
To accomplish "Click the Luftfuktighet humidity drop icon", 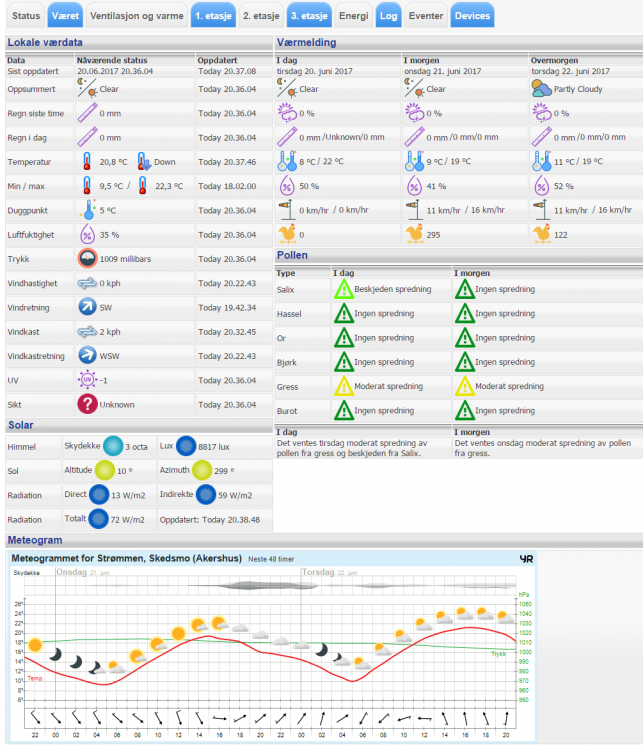I will (88, 235).
